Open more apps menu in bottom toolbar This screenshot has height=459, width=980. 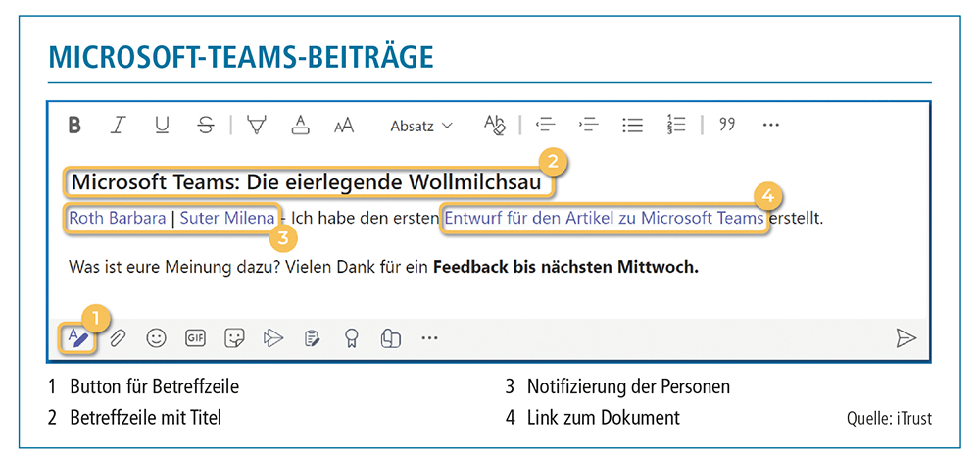429,338
